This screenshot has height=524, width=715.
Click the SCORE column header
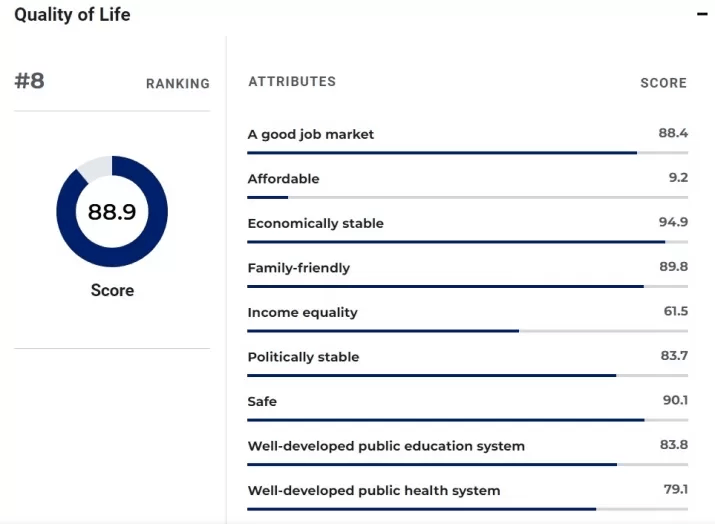coord(664,83)
